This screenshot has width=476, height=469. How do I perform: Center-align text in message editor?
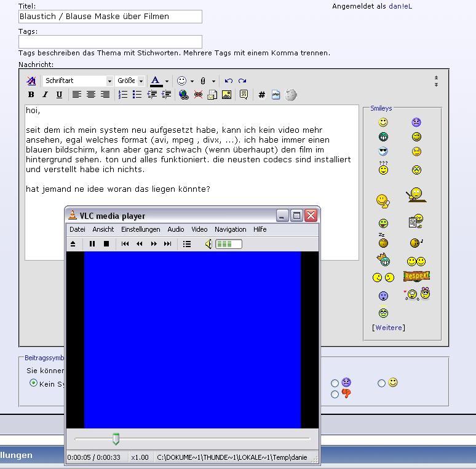[x=91, y=95]
